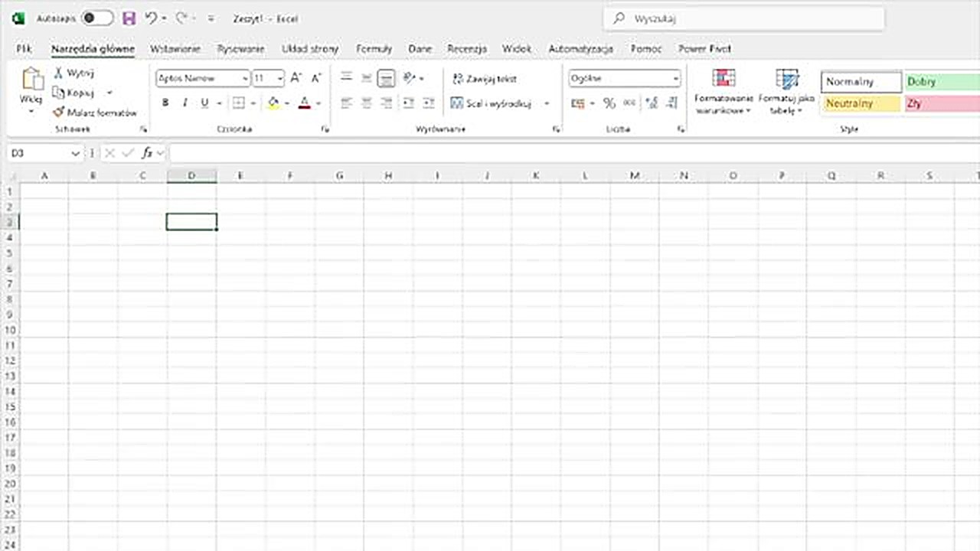Switch to the Wstawianie tab
Screen dimensions: 980x551
(175, 48)
